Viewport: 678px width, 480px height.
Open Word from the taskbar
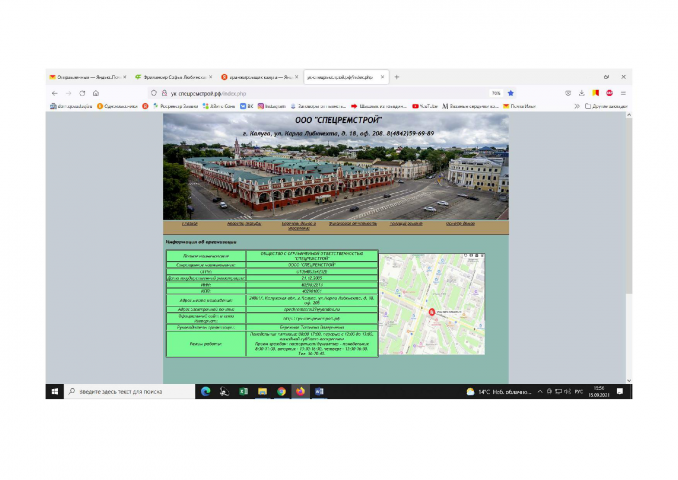319,391
